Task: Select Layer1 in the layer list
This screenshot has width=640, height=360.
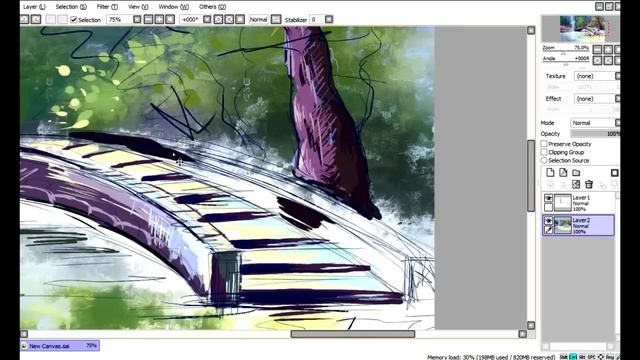Action: pos(578,202)
